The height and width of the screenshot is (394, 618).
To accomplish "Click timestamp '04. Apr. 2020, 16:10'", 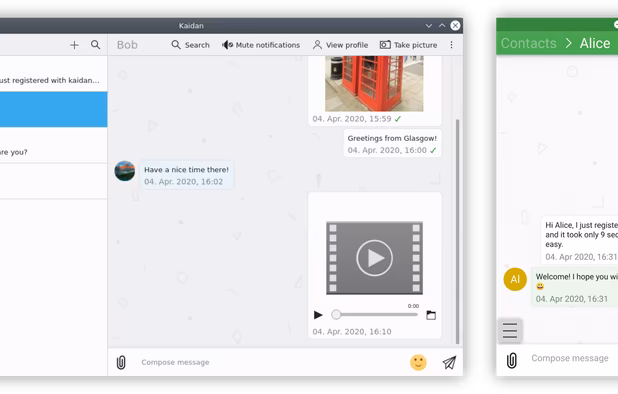I will click(x=352, y=332).
